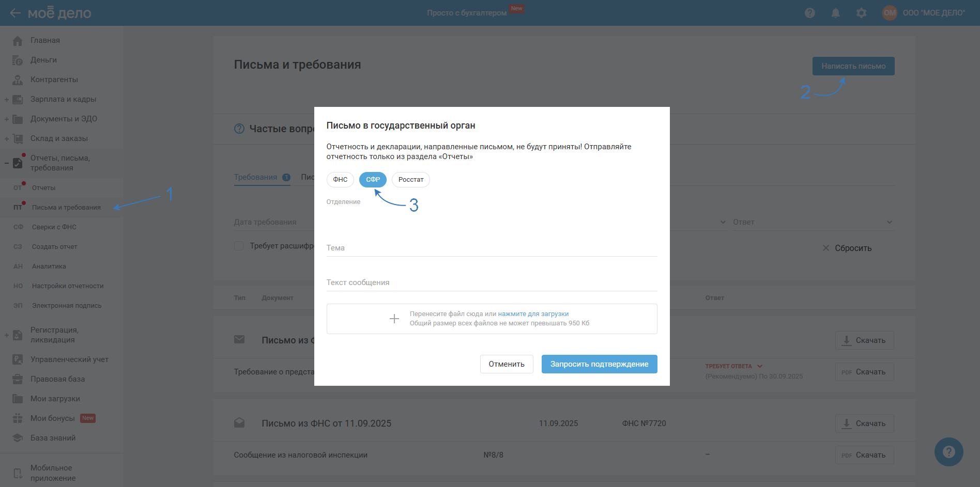Click the Тема input field
Image resolution: width=980 pixels, height=487 pixels.
point(492,248)
